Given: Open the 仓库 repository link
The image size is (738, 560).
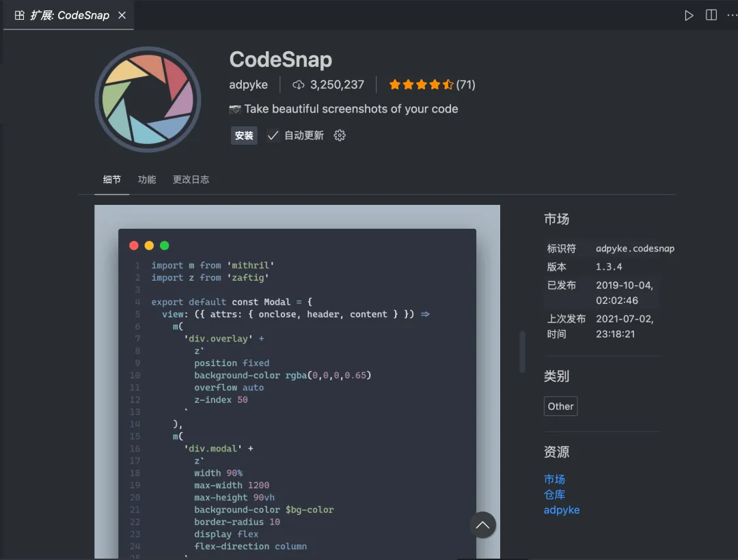Looking at the screenshot, I should pos(554,494).
